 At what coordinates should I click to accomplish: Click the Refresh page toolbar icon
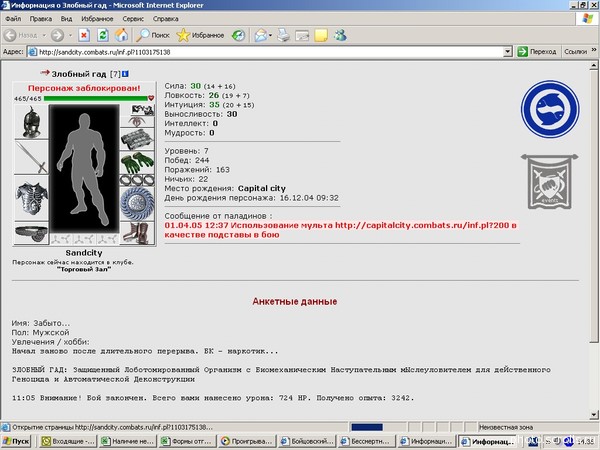(103, 35)
